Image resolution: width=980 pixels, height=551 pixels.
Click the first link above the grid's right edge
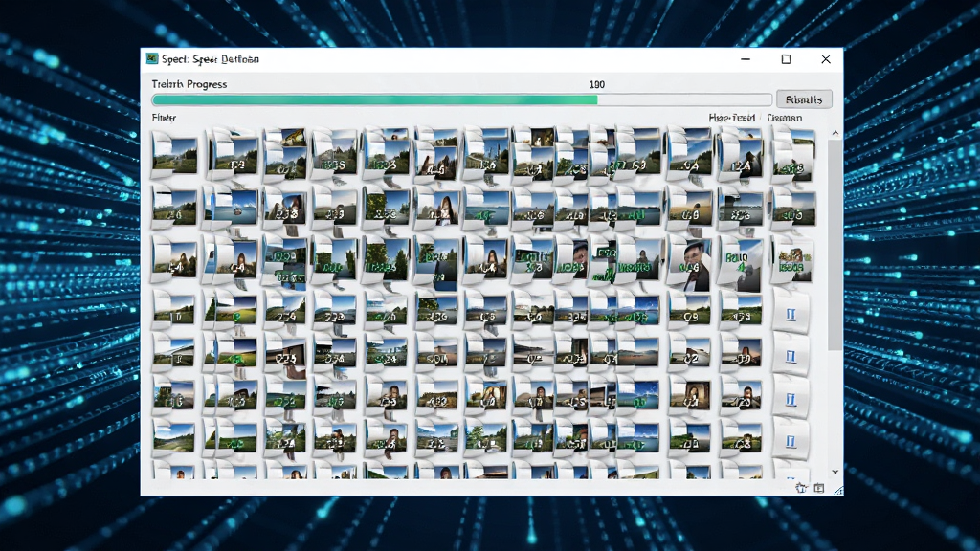coord(732,118)
